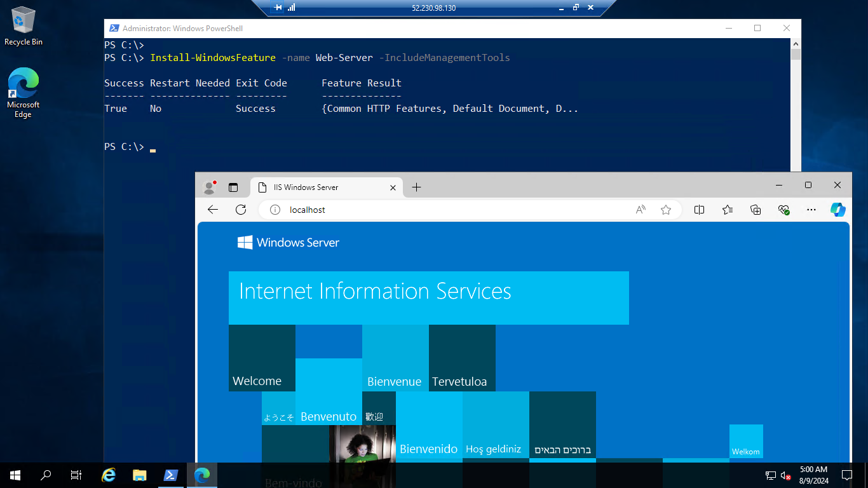Click the Bienvenido tile
This screenshot has width=868, height=488.
(x=429, y=424)
